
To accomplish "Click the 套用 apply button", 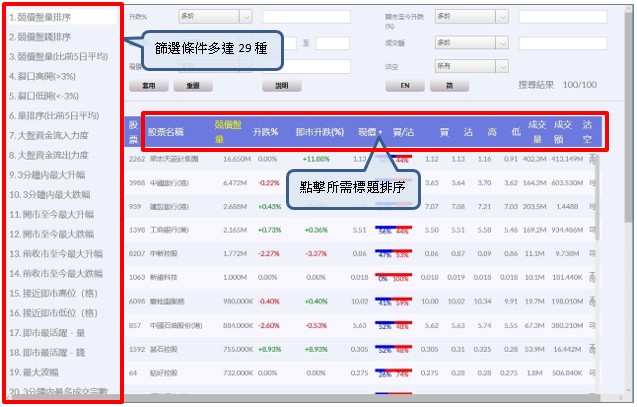I will (x=147, y=86).
